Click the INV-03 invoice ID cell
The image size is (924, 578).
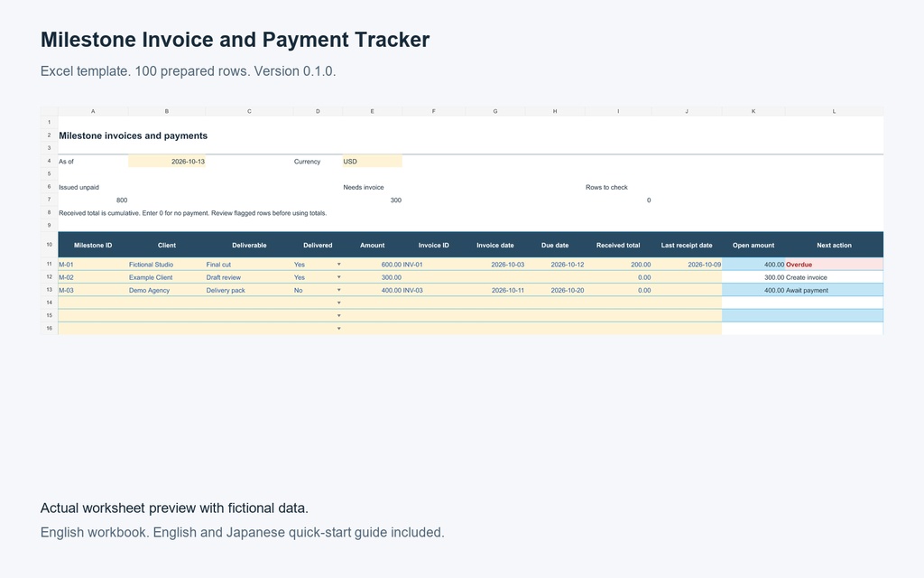point(434,290)
